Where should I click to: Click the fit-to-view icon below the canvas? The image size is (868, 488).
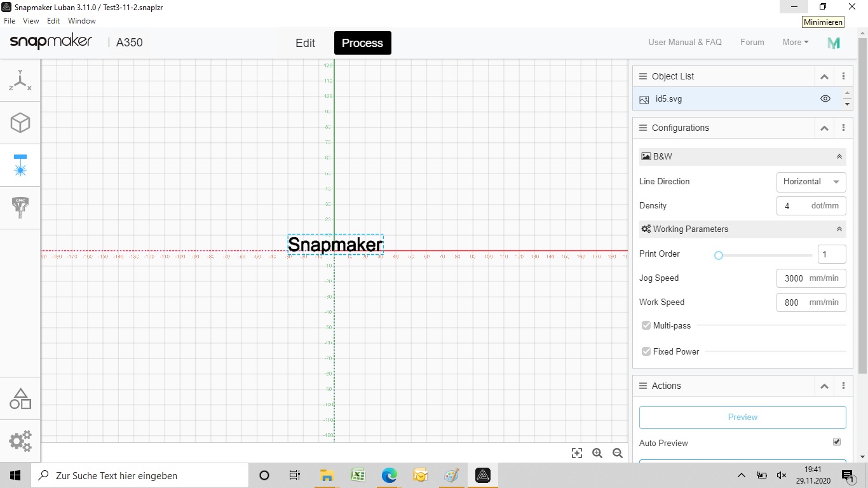click(x=576, y=452)
